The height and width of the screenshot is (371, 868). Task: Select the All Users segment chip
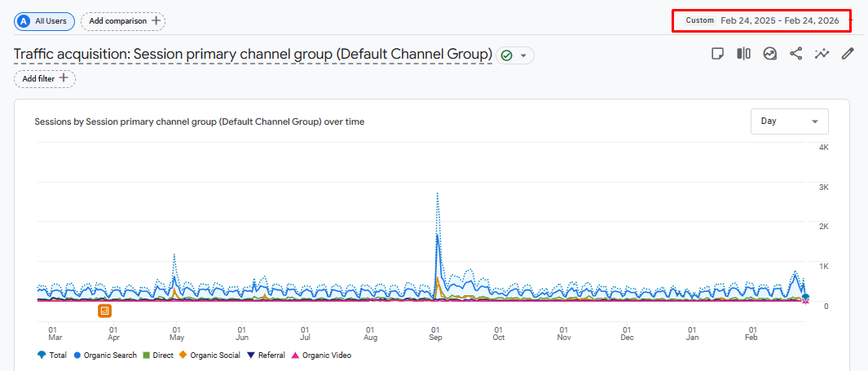coord(45,21)
